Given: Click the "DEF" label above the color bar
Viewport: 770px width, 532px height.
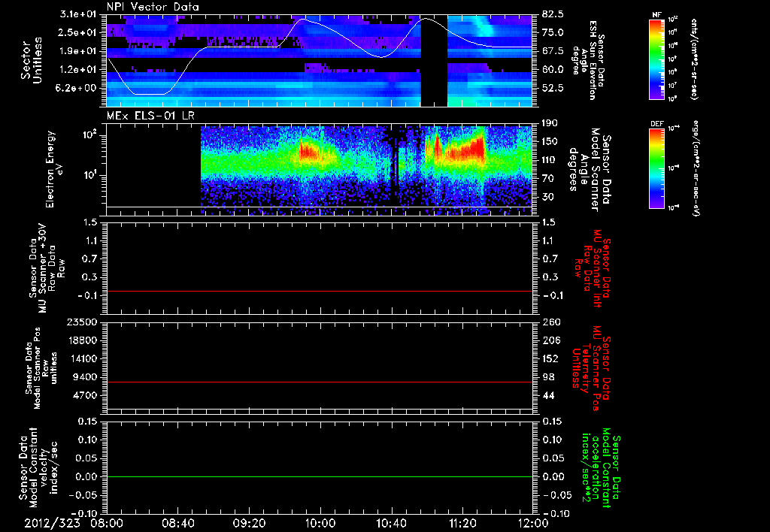Looking at the screenshot, I should (657, 124).
